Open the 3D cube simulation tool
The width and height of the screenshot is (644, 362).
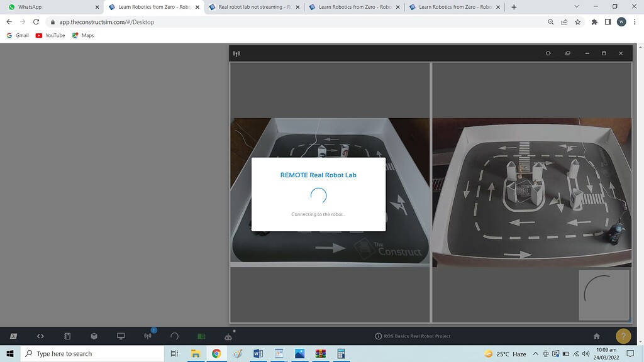coord(94,336)
